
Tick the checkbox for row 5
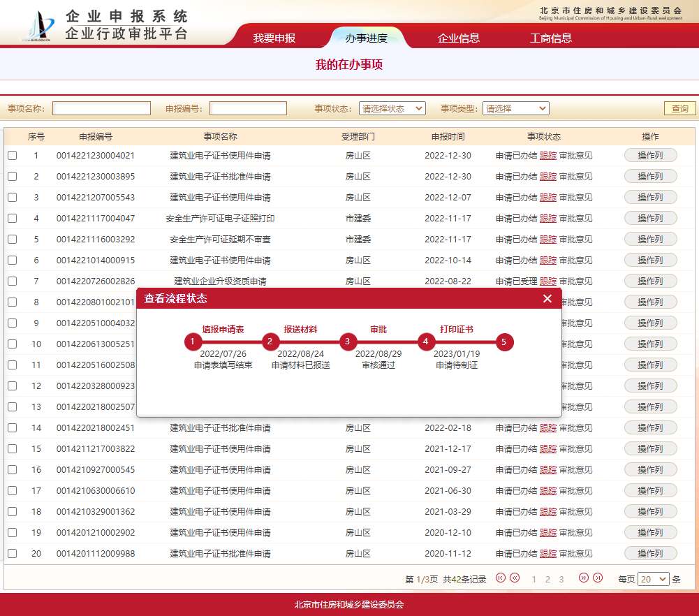coord(12,240)
